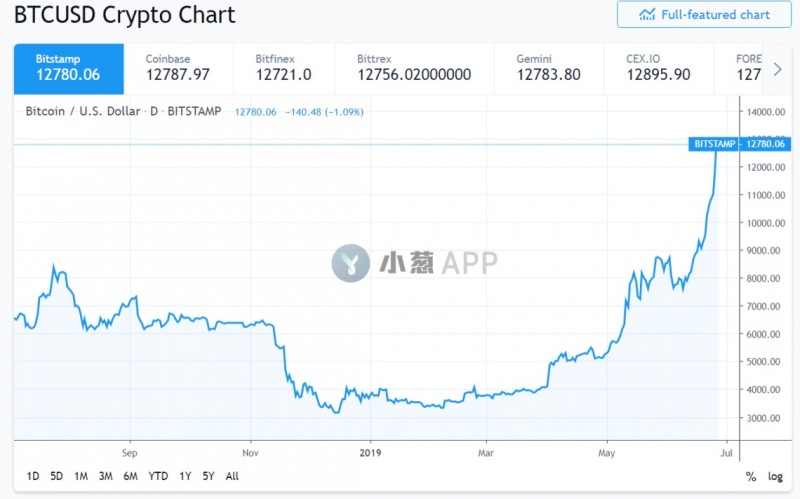Select the YTD time range
This screenshot has height=499, width=800.
click(157, 476)
